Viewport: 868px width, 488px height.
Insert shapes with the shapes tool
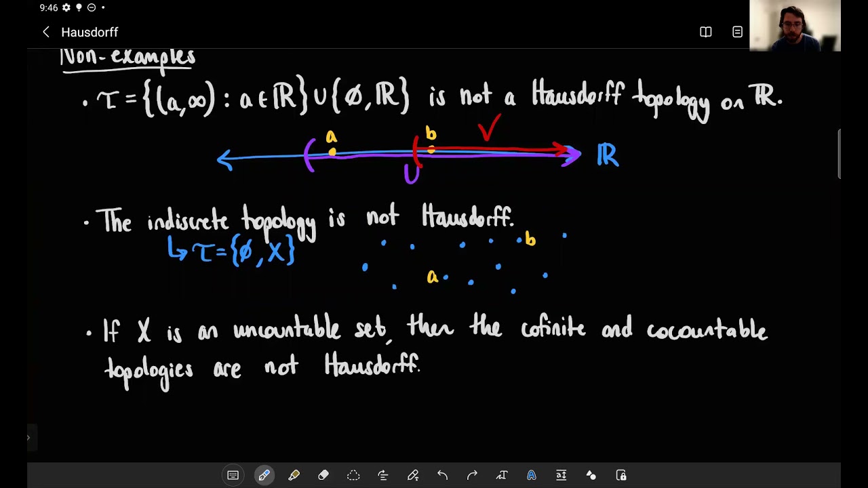tap(591, 475)
